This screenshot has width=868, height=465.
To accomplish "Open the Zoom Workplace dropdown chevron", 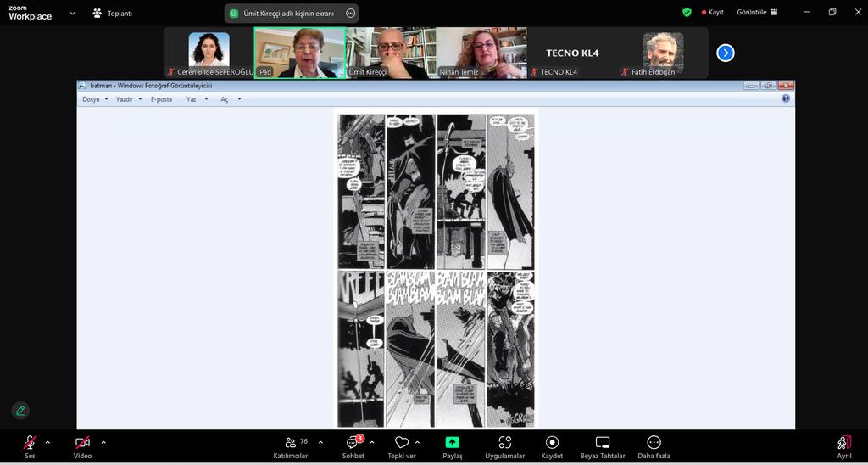I will pos(73,13).
